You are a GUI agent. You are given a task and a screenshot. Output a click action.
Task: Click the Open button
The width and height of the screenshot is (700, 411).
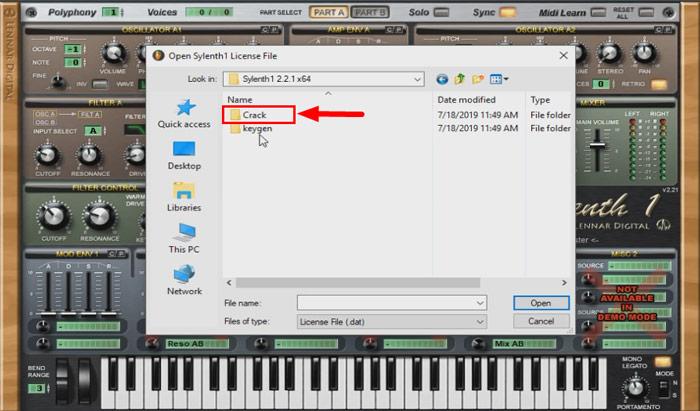(541, 303)
